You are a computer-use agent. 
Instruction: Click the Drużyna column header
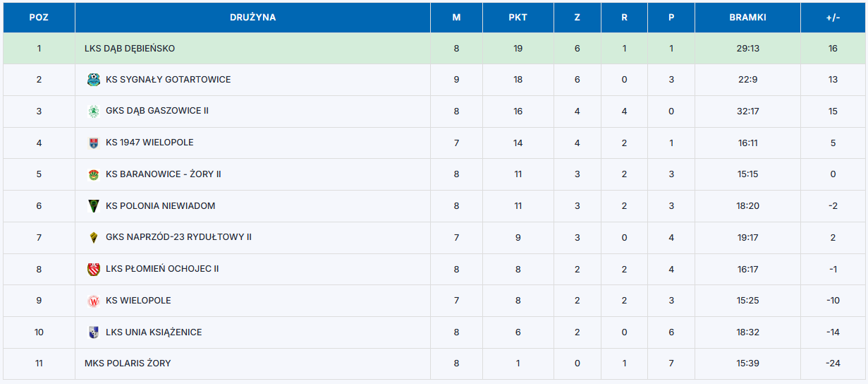(x=252, y=18)
